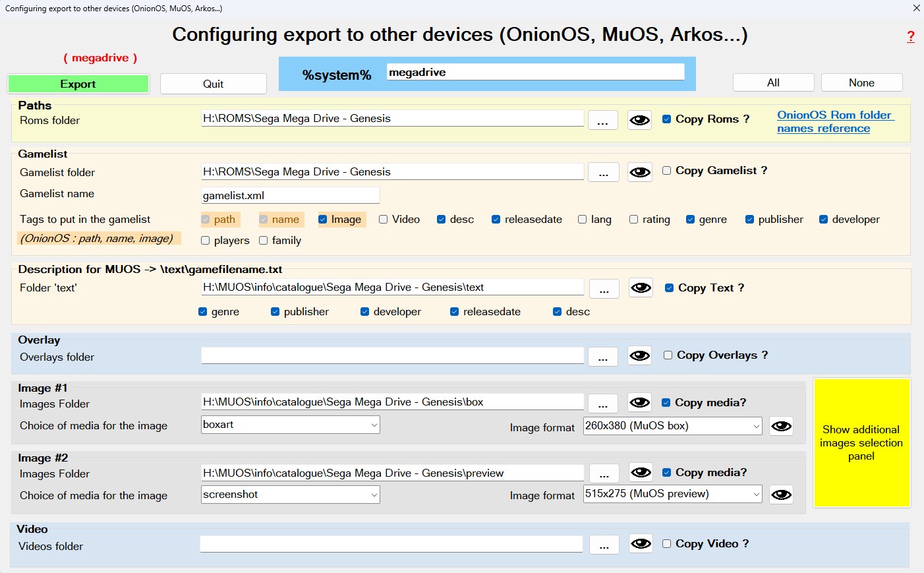The height and width of the screenshot is (573, 924).
Task: Click the eye icon beside Roms folder path
Action: coord(639,120)
